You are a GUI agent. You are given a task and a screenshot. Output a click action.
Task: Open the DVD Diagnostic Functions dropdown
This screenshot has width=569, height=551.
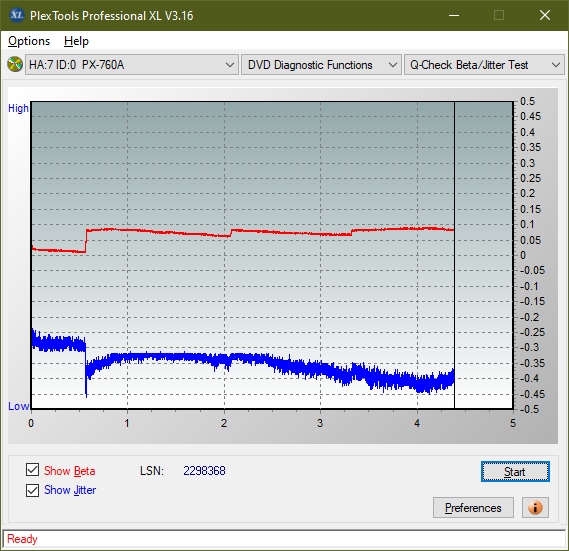coord(321,65)
